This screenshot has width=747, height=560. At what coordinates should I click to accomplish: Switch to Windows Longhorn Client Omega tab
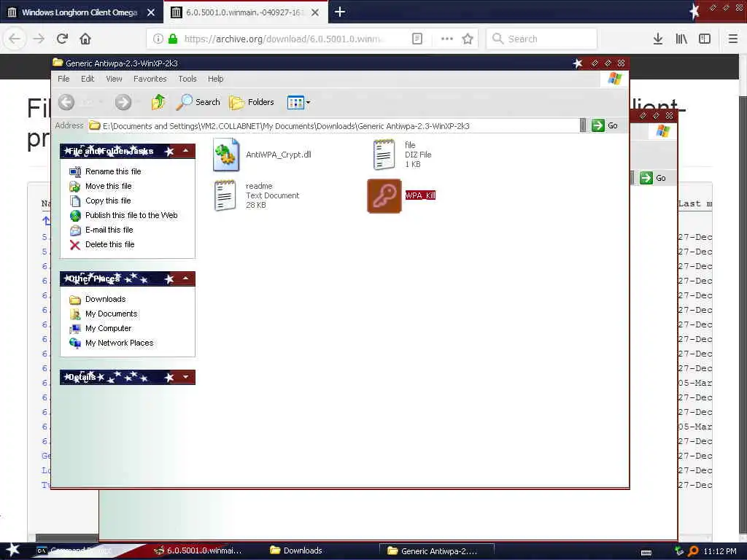pyautogui.click(x=80, y=12)
